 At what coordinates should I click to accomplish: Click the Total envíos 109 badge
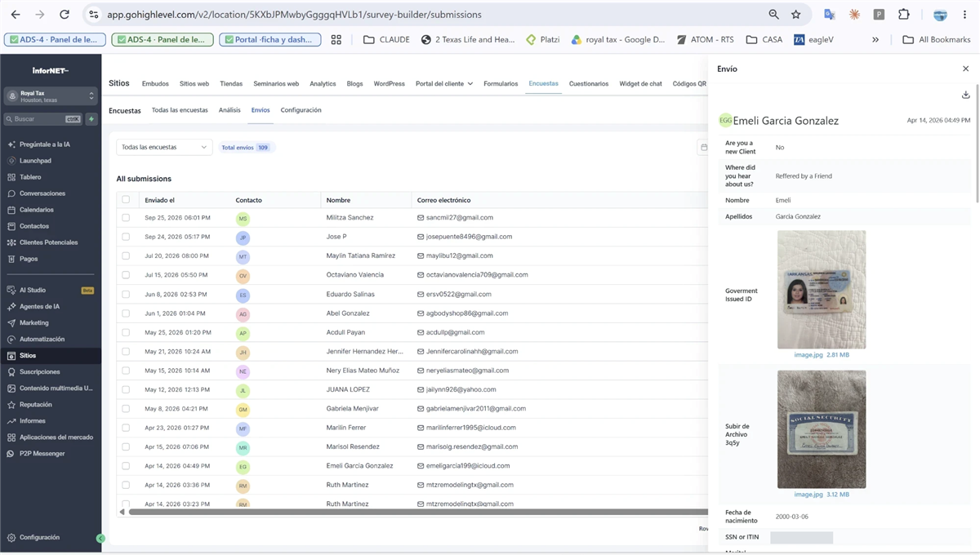point(247,147)
